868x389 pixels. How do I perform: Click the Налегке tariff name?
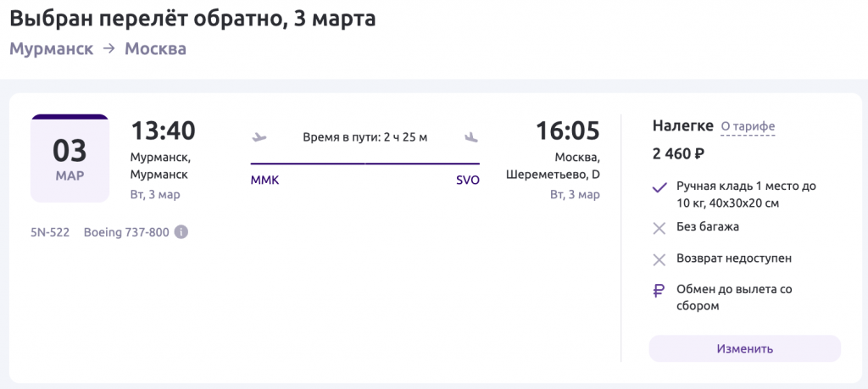click(x=682, y=125)
